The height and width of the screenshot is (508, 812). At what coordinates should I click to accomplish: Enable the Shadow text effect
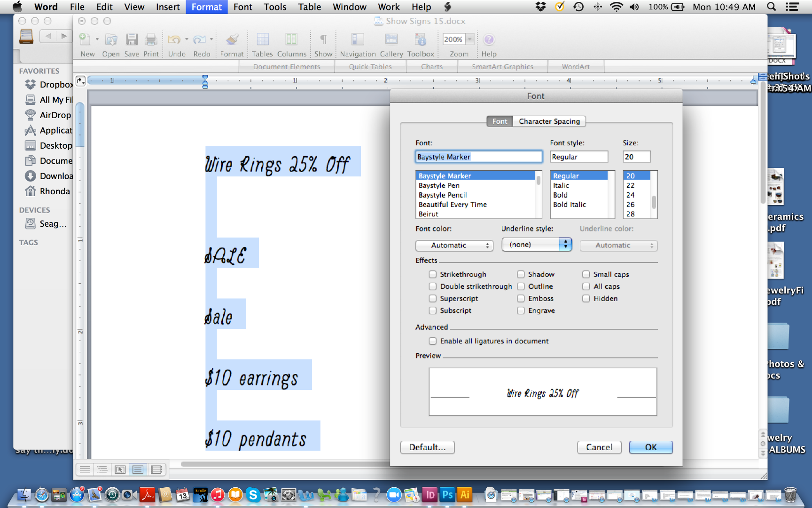tap(521, 274)
